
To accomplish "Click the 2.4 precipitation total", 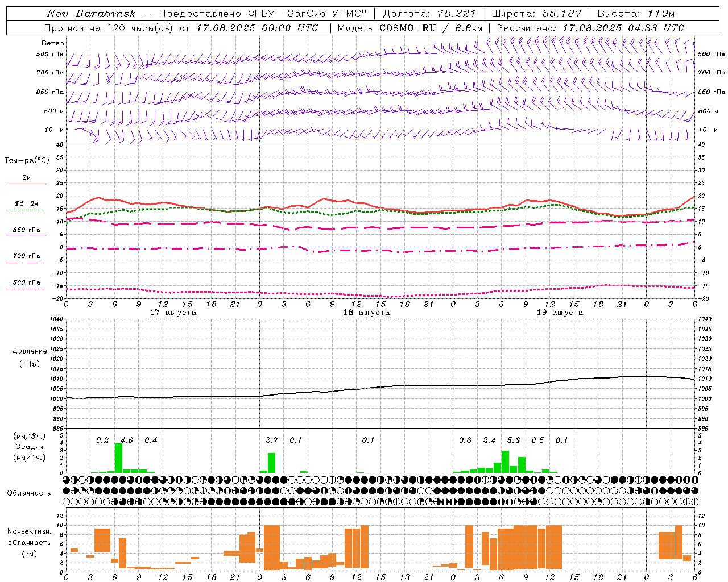I will pos(489,440).
